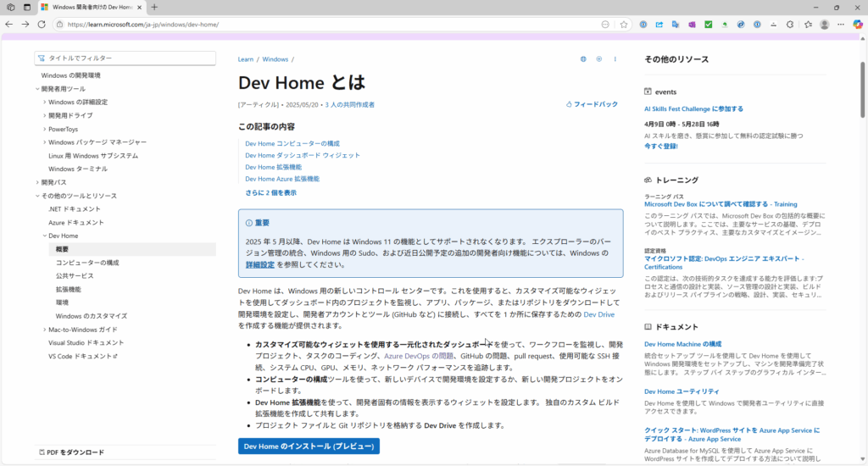
Task: Open Windows ターミナル sidebar item
Action: (x=78, y=169)
